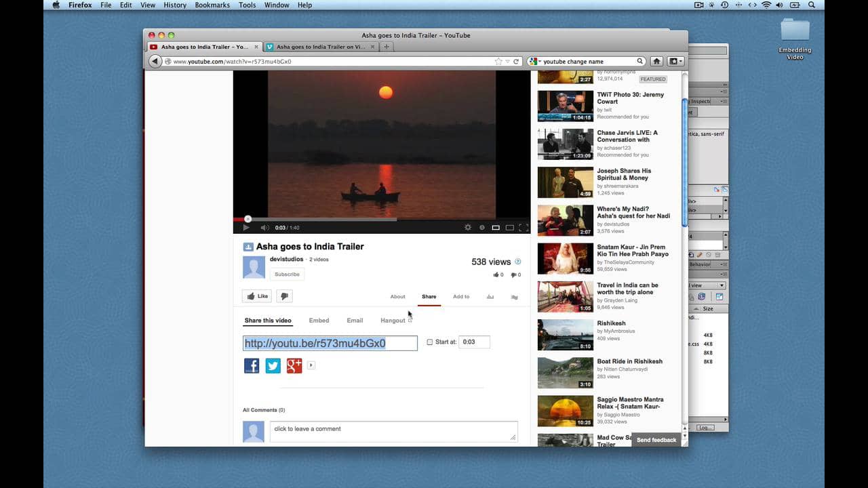868x488 pixels.
Task: Select the Share this video tab
Action: point(268,321)
